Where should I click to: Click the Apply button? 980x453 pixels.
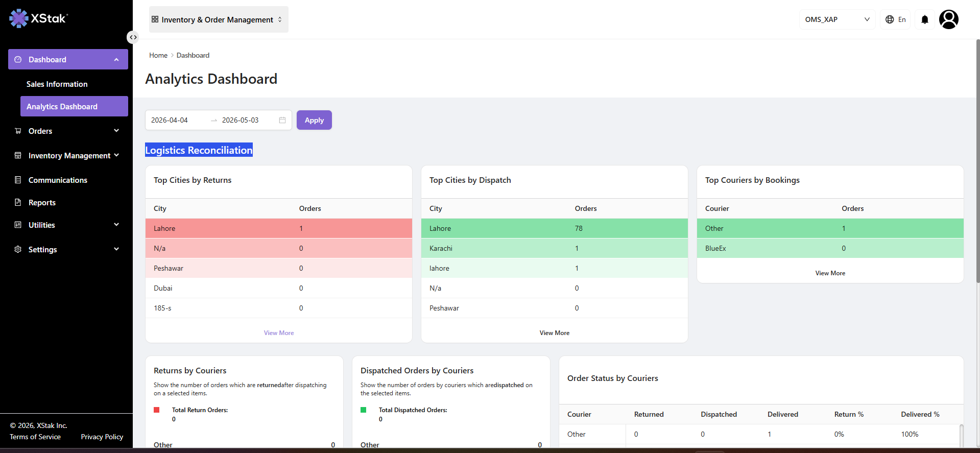tap(314, 120)
